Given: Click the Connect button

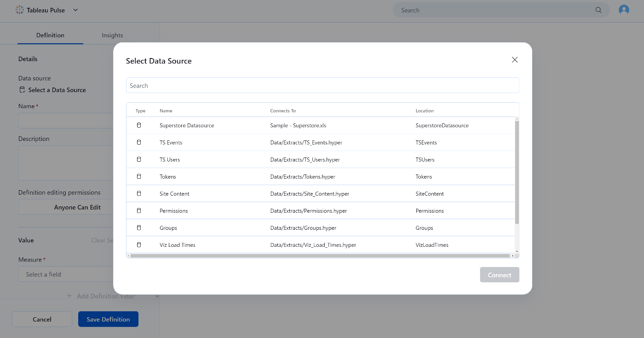Looking at the screenshot, I should tap(500, 275).
